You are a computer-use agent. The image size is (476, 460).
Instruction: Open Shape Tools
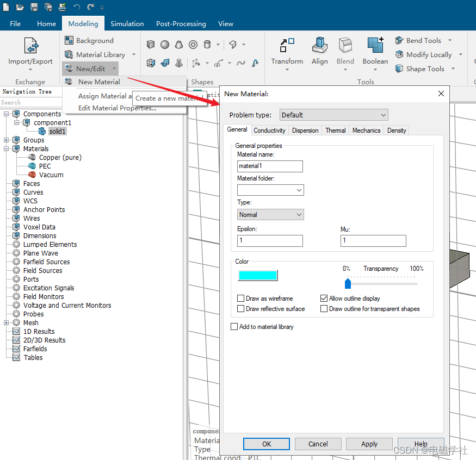click(x=425, y=69)
